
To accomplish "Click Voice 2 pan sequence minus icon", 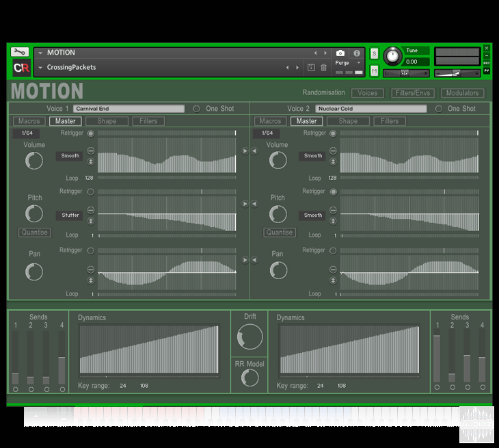I will [333, 269].
